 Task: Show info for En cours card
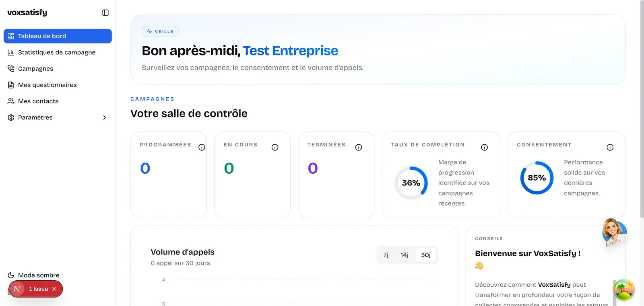(x=275, y=148)
